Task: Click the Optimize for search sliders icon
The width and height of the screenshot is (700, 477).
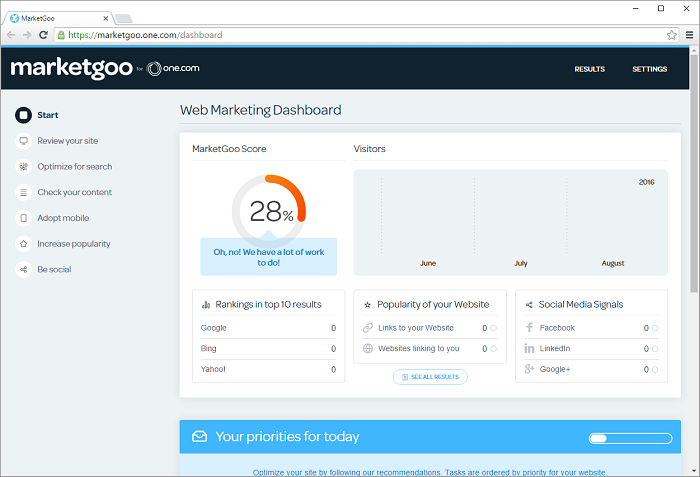Action: (x=23, y=167)
